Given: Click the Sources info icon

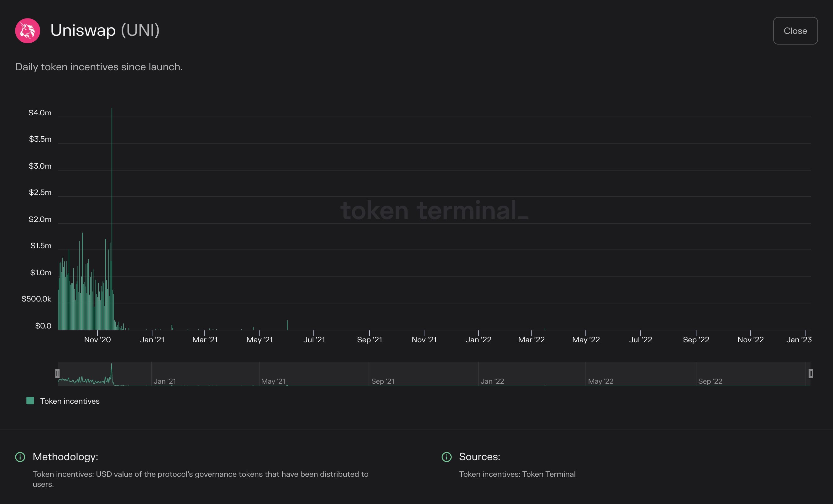Looking at the screenshot, I should click(447, 457).
